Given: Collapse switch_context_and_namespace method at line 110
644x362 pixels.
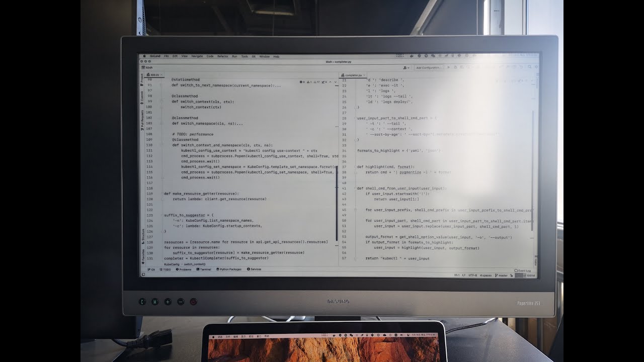Looking at the screenshot, I should click(162, 145).
